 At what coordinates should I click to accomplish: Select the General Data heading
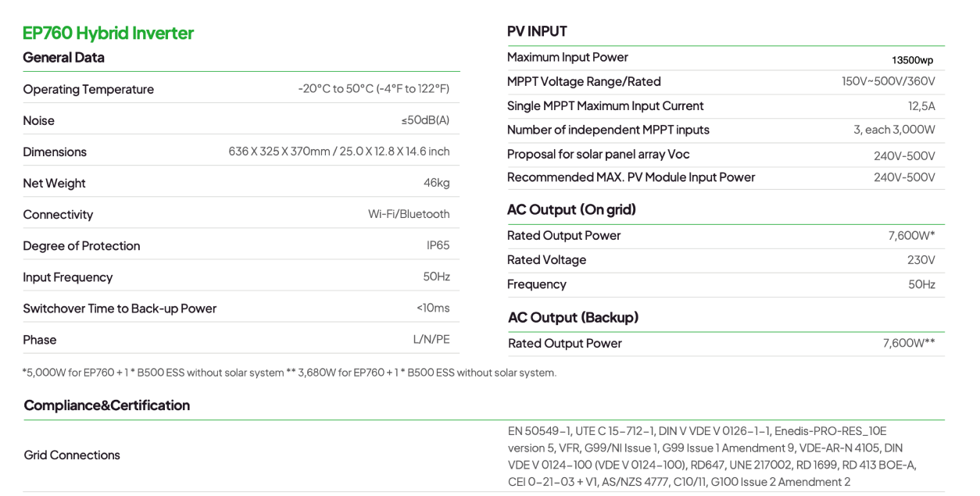point(63,58)
